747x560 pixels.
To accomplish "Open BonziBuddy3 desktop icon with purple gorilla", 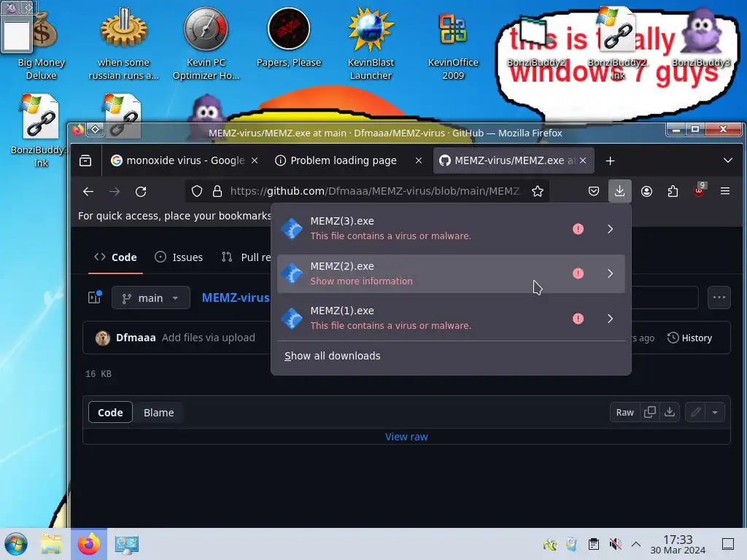I will click(x=701, y=38).
